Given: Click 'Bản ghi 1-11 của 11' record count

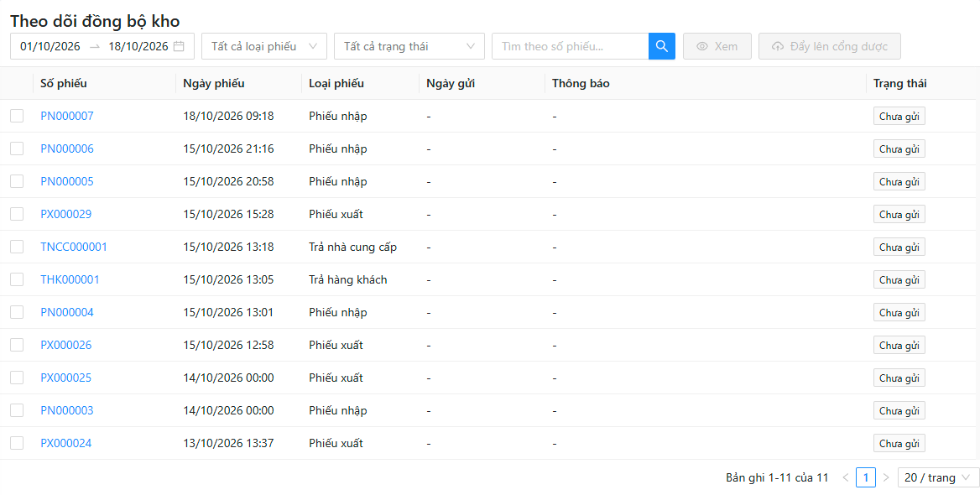Looking at the screenshot, I should 777,477.
